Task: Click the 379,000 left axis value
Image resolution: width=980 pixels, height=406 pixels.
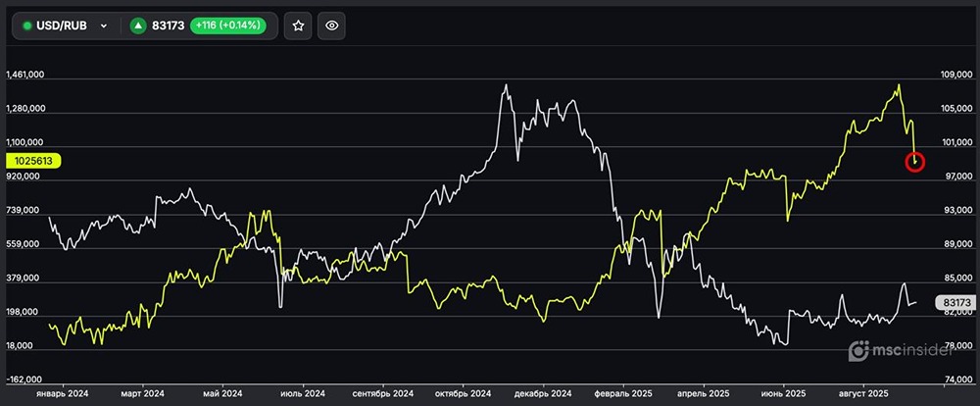Action: (x=23, y=278)
